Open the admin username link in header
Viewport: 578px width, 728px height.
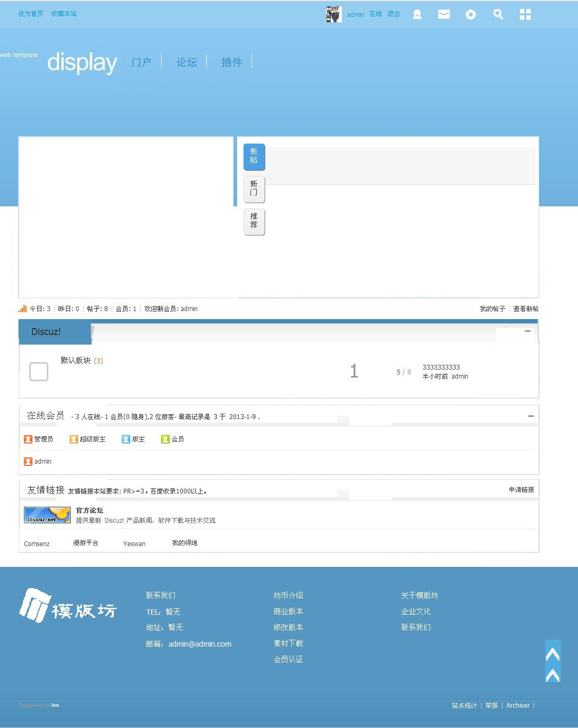coord(356,15)
